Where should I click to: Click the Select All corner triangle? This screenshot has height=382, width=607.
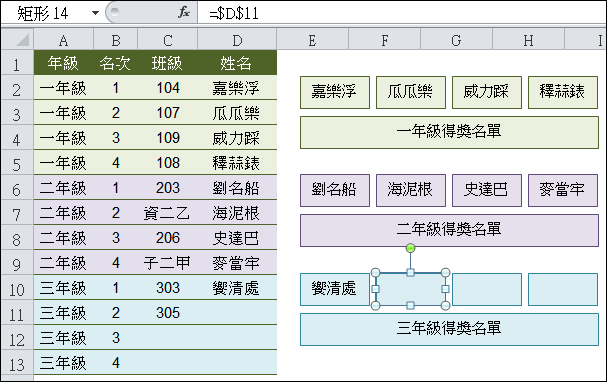(17, 39)
